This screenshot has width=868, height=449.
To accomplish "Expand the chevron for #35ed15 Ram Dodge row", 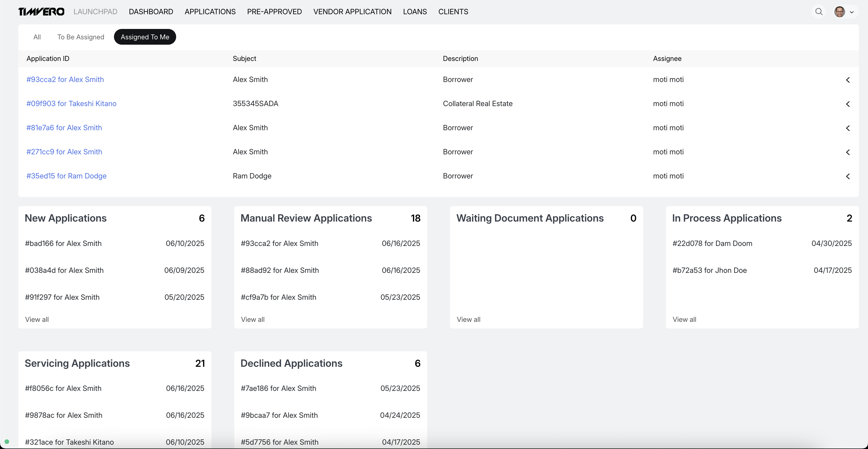I will pos(848,176).
